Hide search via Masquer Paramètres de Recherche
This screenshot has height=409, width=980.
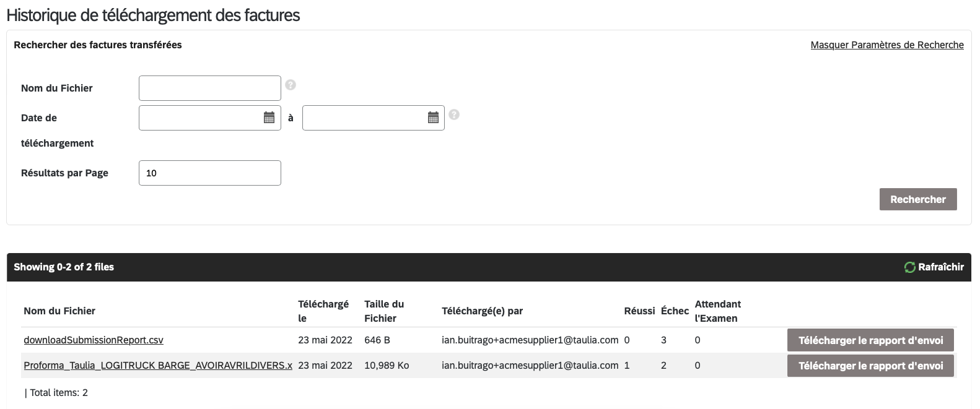886,45
